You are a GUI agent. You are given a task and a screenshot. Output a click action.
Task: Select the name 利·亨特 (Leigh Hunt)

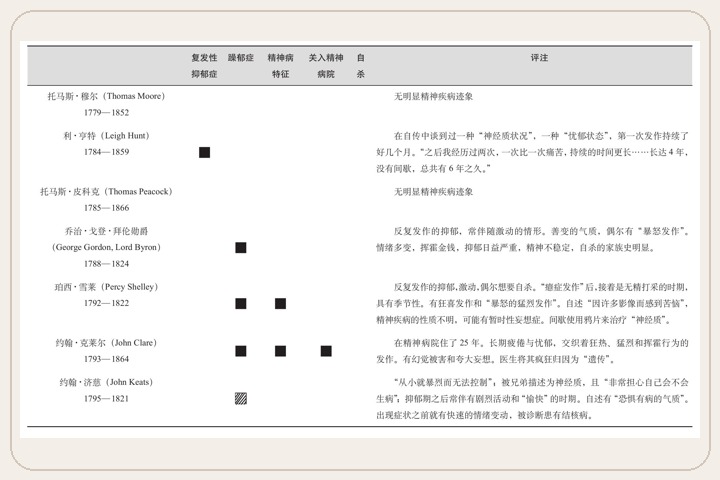click(106, 136)
